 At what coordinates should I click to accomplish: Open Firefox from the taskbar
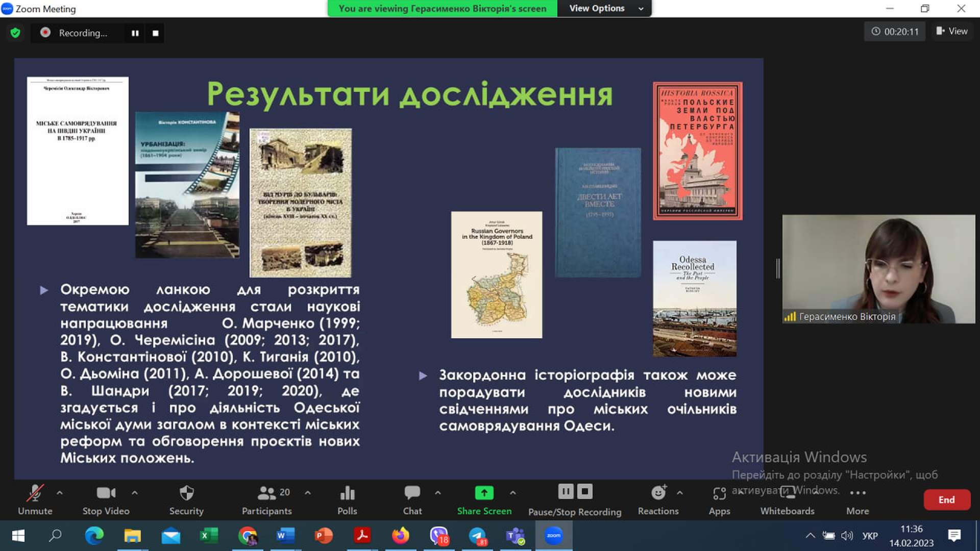pos(401,536)
